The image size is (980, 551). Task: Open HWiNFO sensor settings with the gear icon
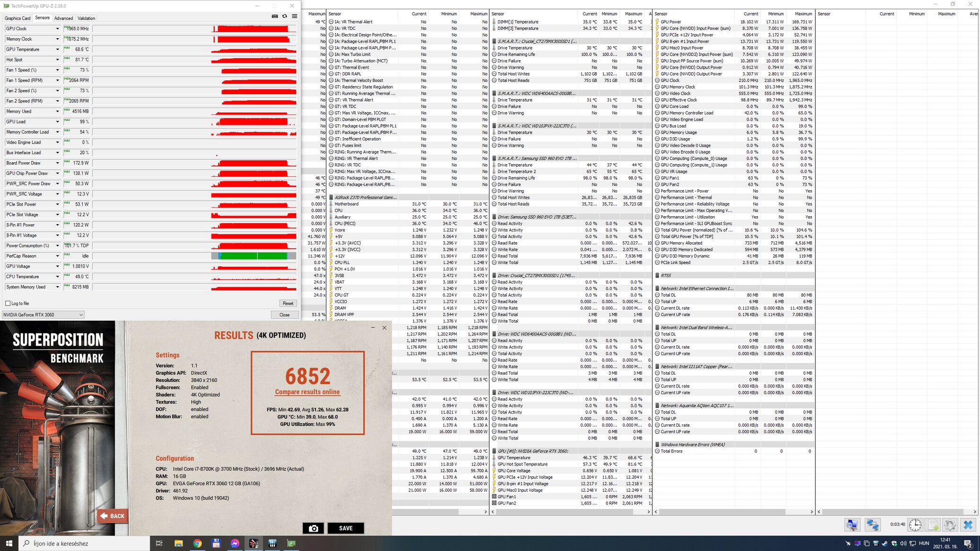[950, 525]
